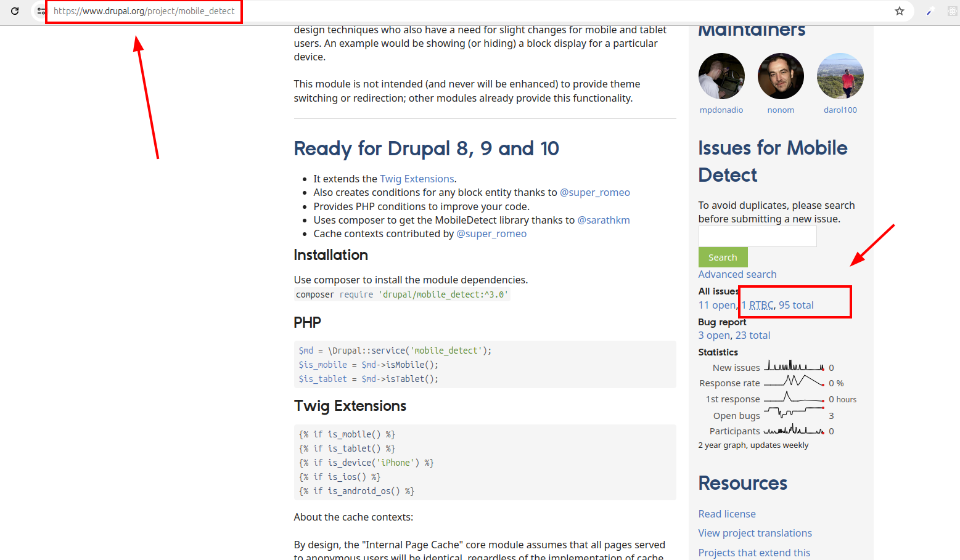Viewport: 960px width, 560px height.
Task: Visit @super_romeo in the Cache contexts line
Action: click(x=491, y=234)
